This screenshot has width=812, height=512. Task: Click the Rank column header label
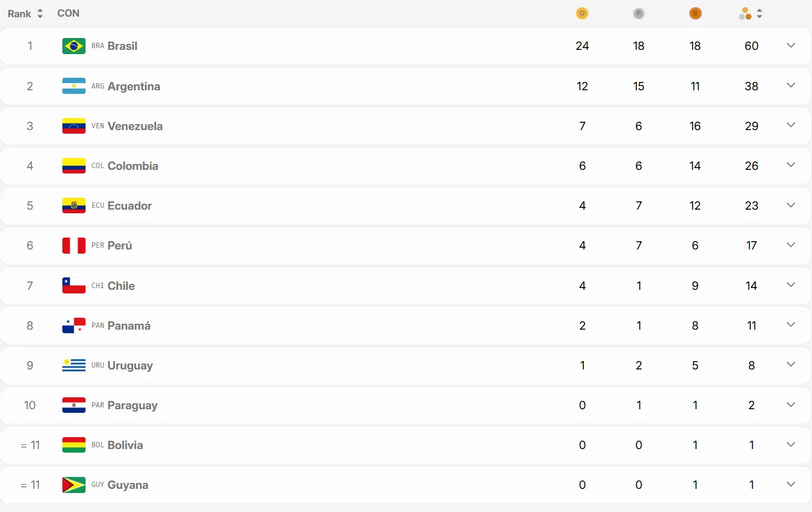pyautogui.click(x=20, y=14)
